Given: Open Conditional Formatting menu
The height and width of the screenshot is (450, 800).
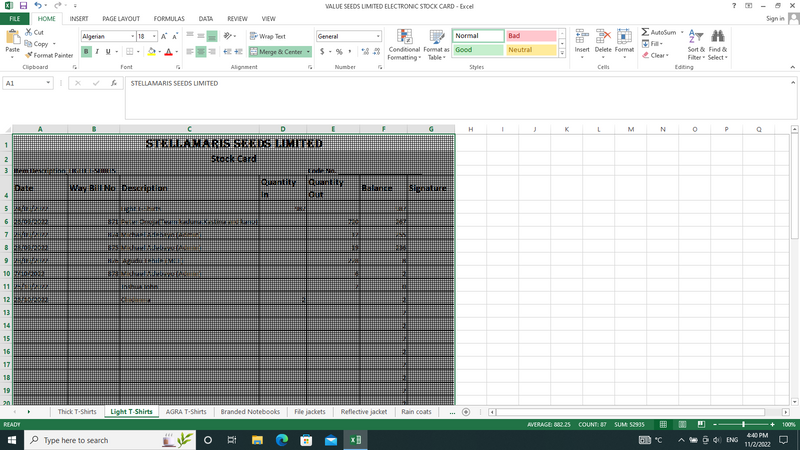Looking at the screenshot, I should 404,45.
